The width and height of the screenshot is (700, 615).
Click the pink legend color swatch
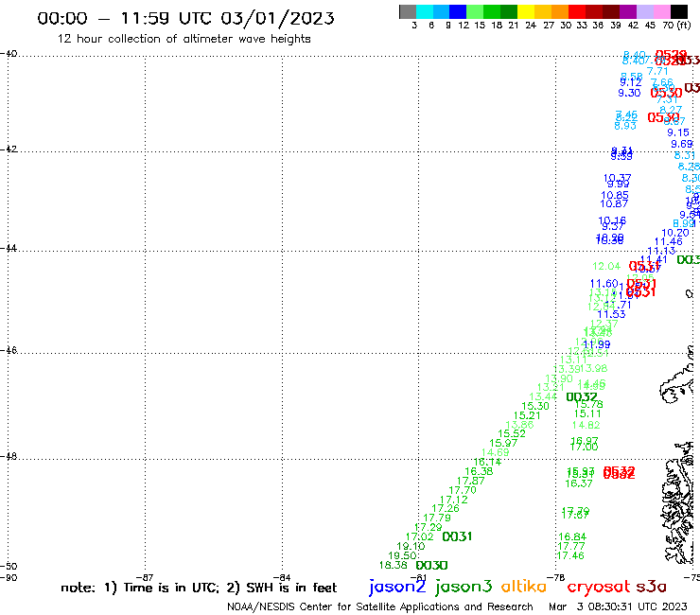click(x=662, y=11)
